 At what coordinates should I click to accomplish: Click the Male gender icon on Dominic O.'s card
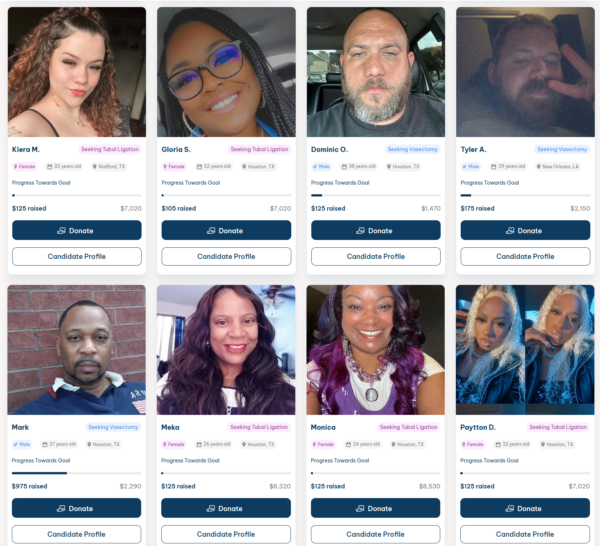[x=315, y=166]
